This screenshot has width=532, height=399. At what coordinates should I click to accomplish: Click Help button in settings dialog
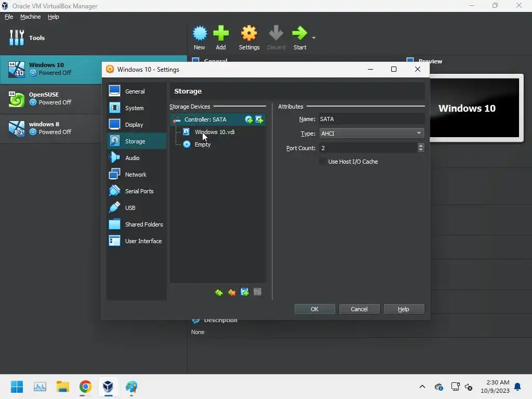coord(404,309)
